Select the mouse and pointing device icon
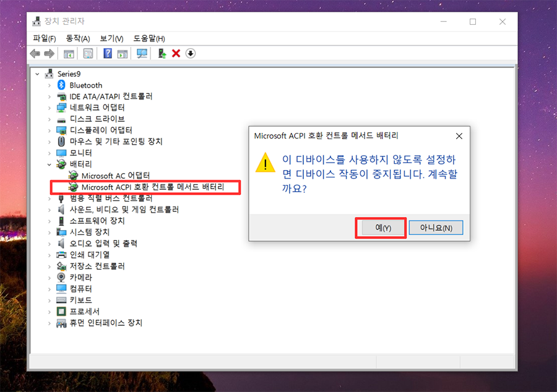Screen dimensions: 557x392 coord(61,142)
